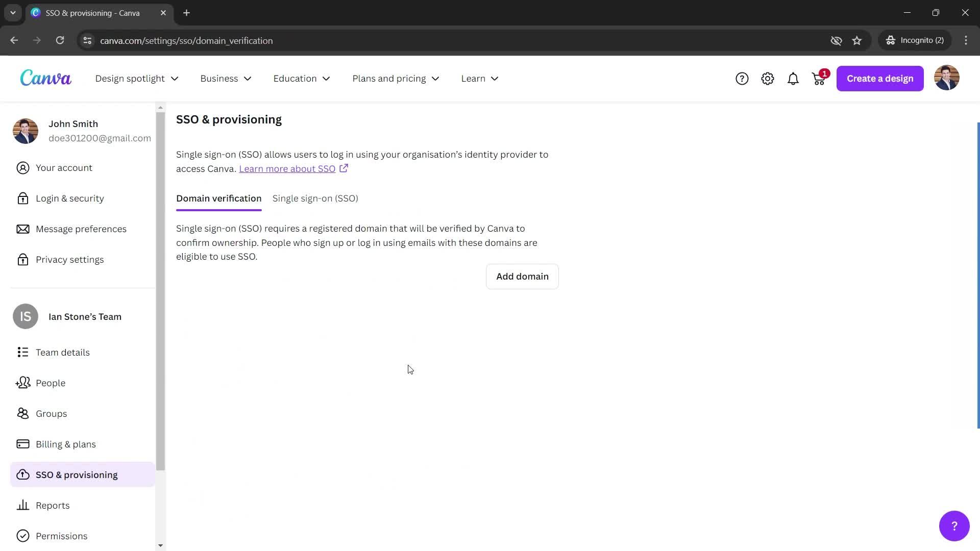Open the floating purple help bubble
This screenshot has width=980, height=551.
coord(954,526)
